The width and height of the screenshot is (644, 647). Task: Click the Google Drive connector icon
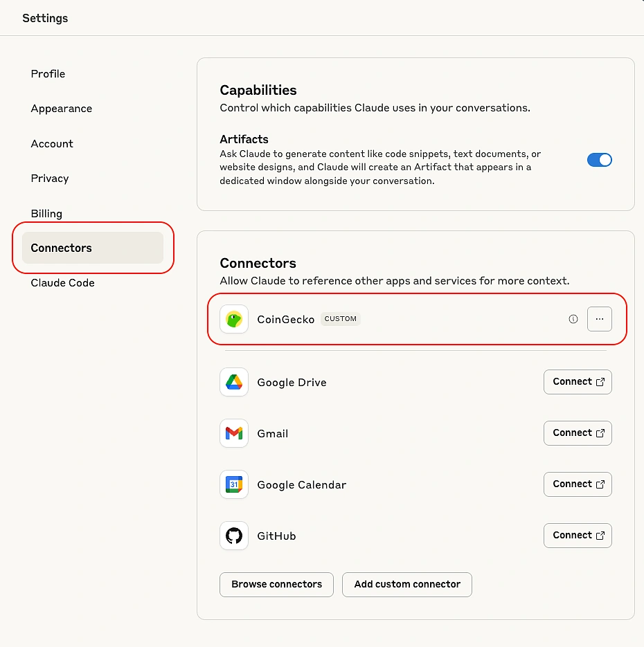(233, 382)
